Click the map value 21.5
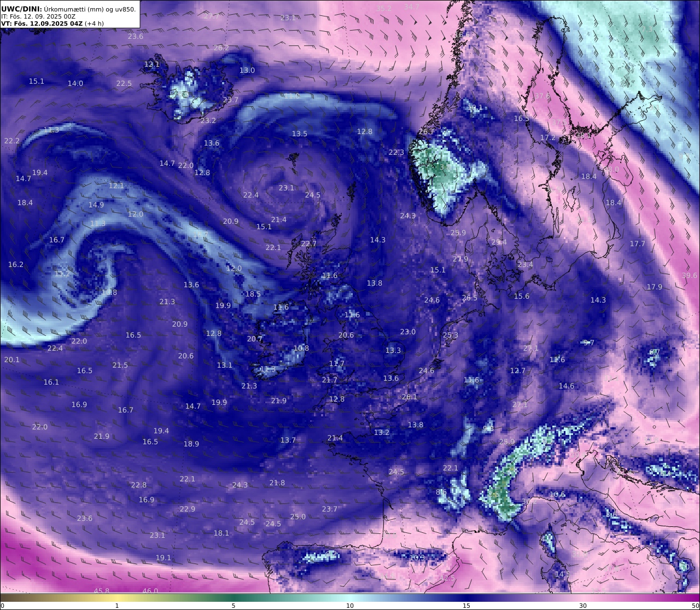The width and height of the screenshot is (700, 610). coord(120,365)
